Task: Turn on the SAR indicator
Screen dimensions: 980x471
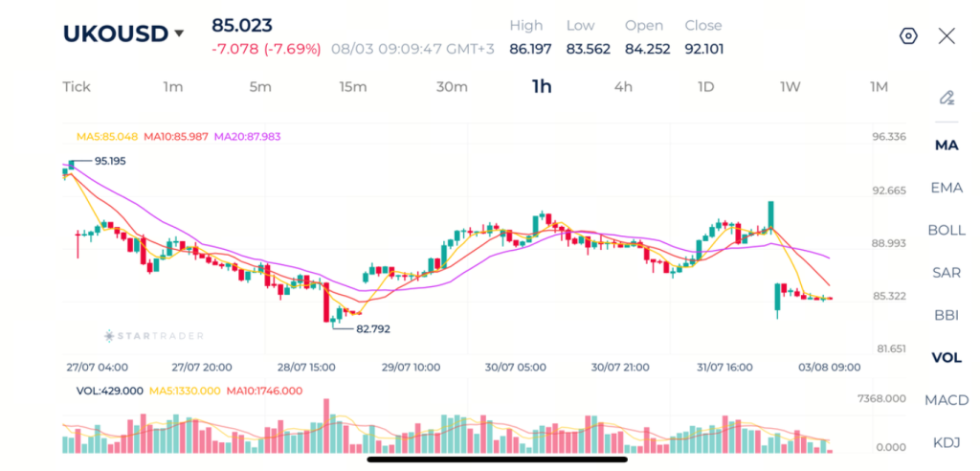Action: coord(947,273)
